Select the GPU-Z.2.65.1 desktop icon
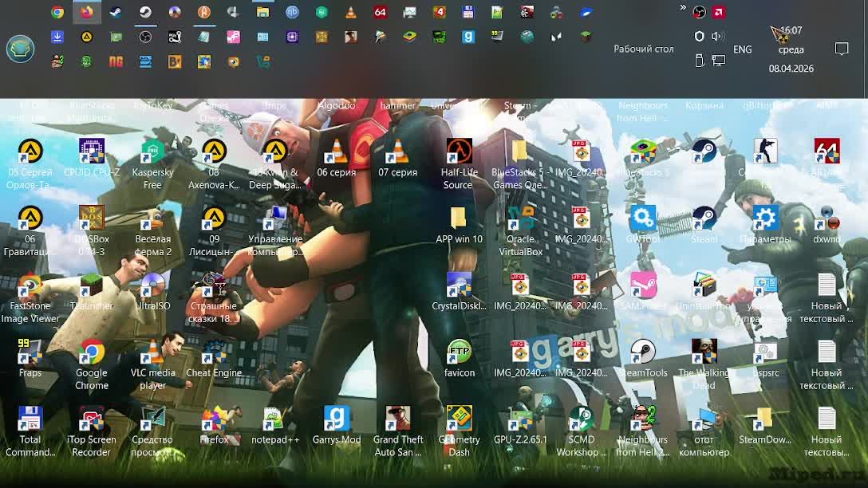The height and width of the screenshot is (488, 868). pyautogui.click(x=520, y=426)
